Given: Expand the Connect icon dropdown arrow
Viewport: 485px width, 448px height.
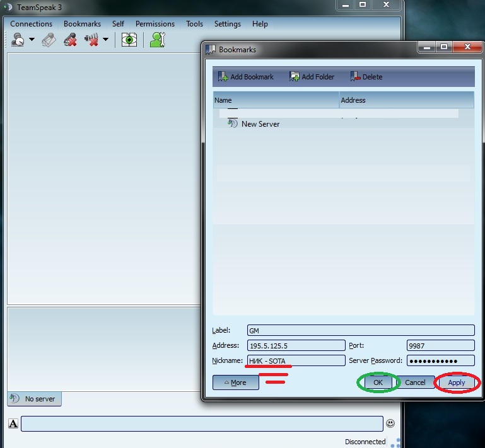Looking at the screenshot, I should (x=32, y=40).
